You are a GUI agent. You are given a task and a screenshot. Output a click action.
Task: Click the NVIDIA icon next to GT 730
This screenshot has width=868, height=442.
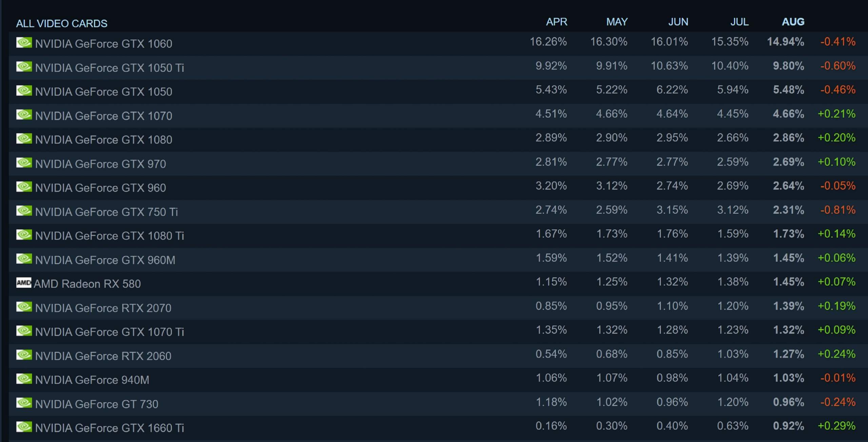coord(24,403)
